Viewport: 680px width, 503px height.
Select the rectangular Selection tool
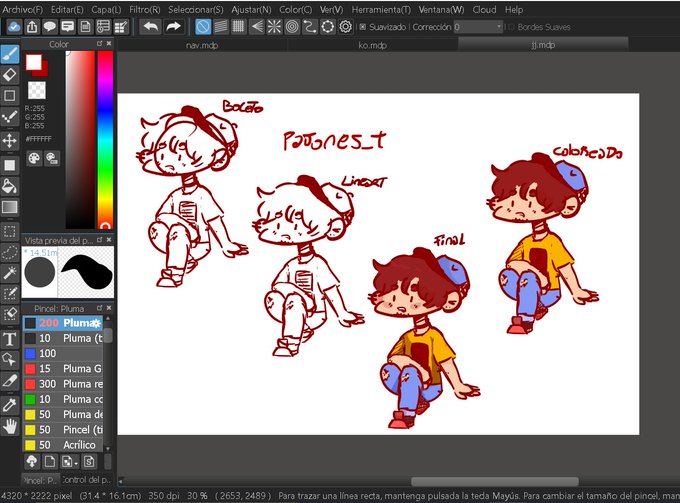click(x=10, y=231)
